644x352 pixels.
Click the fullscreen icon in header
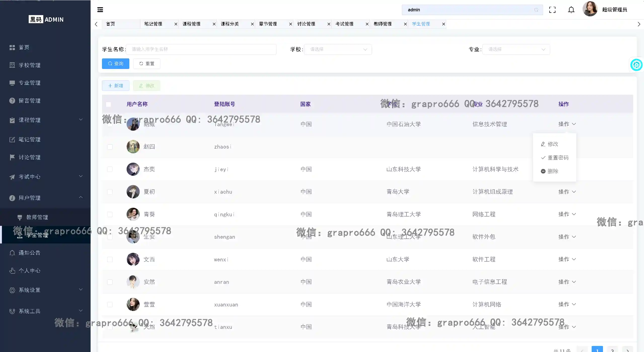552,10
